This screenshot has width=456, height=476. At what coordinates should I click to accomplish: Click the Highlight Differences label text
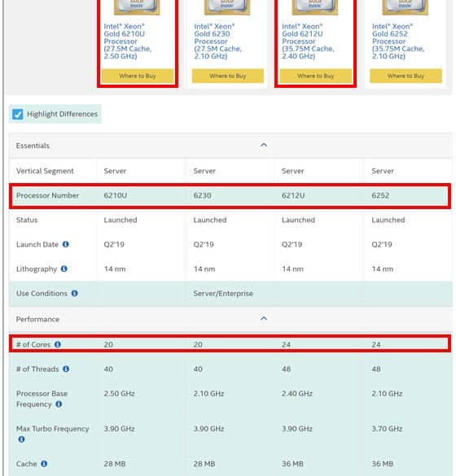click(62, 114)
